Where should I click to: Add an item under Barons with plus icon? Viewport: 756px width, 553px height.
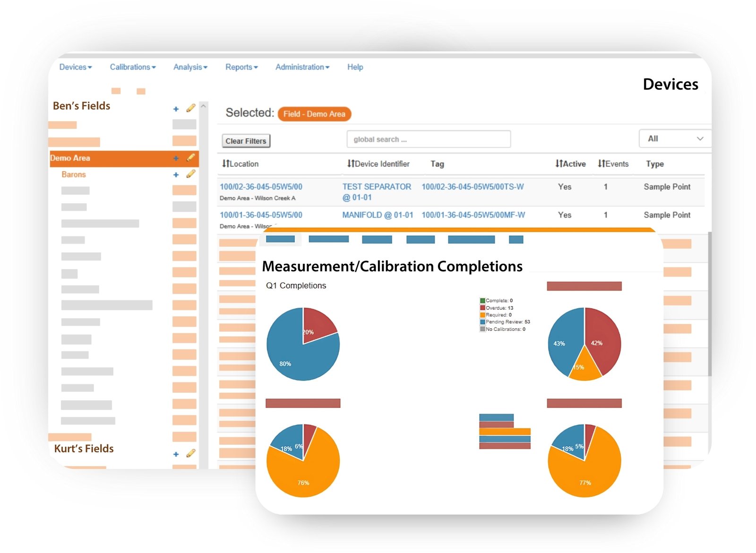[176, 175]
